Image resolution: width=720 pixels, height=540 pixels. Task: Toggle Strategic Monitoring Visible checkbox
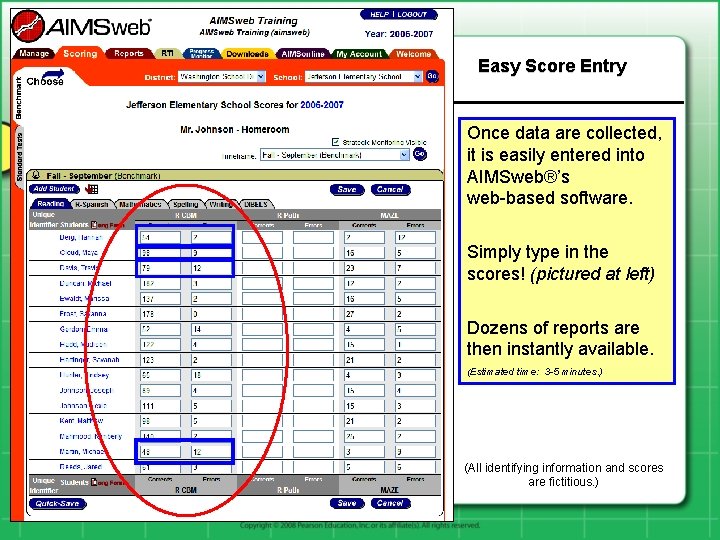point(335,142)
